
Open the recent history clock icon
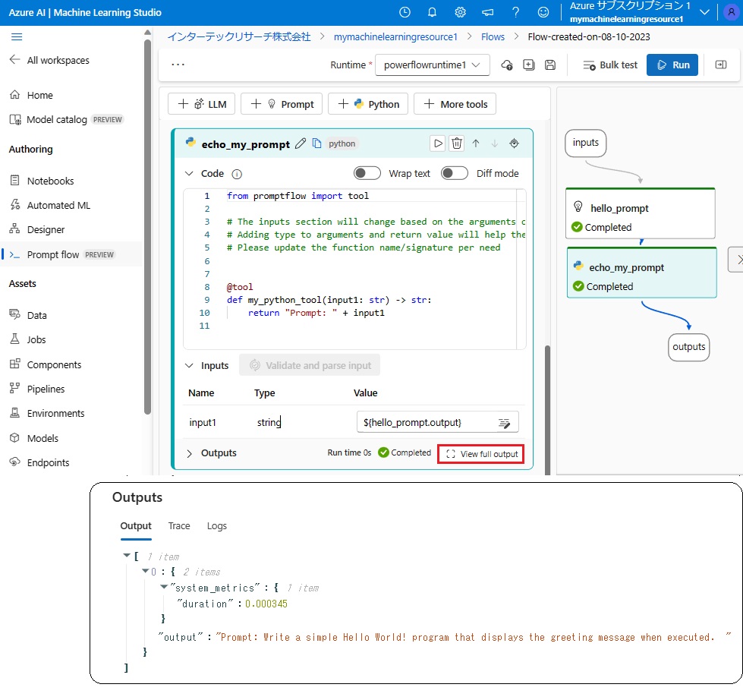pos(405,12)
